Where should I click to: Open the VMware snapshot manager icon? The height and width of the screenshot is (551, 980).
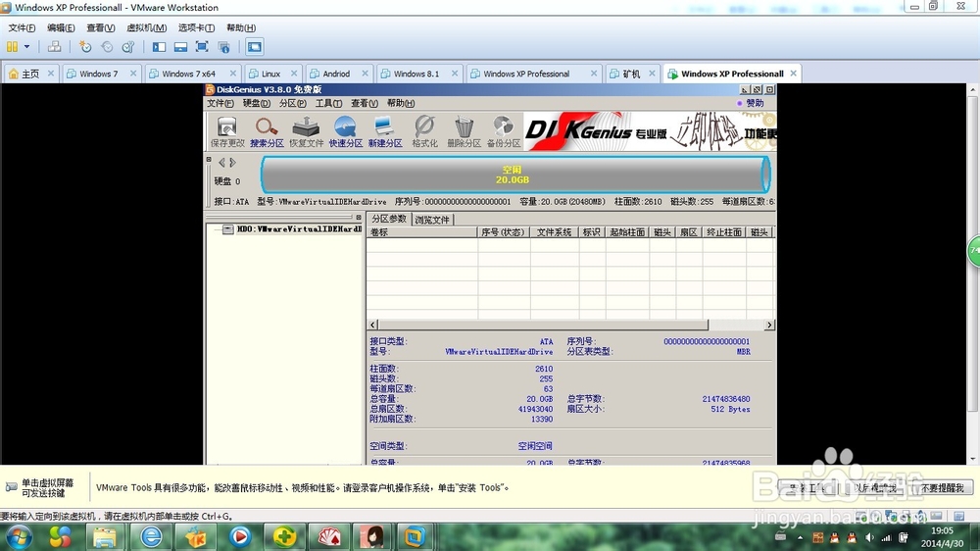coord(128,47)
